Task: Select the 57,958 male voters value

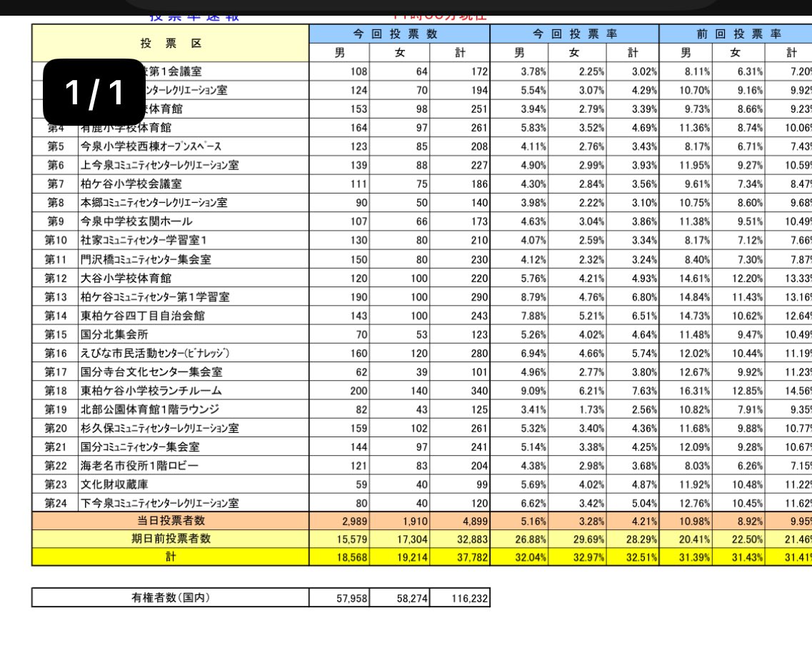Action: point(340,598)
